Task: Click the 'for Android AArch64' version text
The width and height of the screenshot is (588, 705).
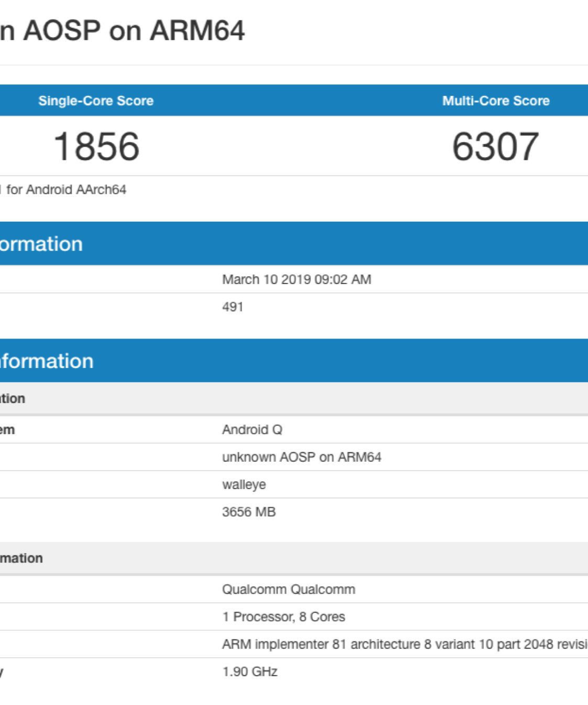Action: (66, 190)
